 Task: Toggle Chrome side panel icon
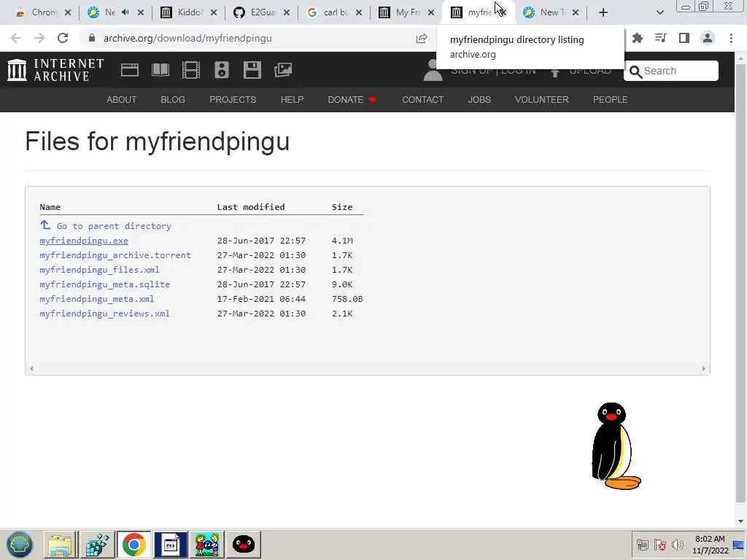[684, 38]
